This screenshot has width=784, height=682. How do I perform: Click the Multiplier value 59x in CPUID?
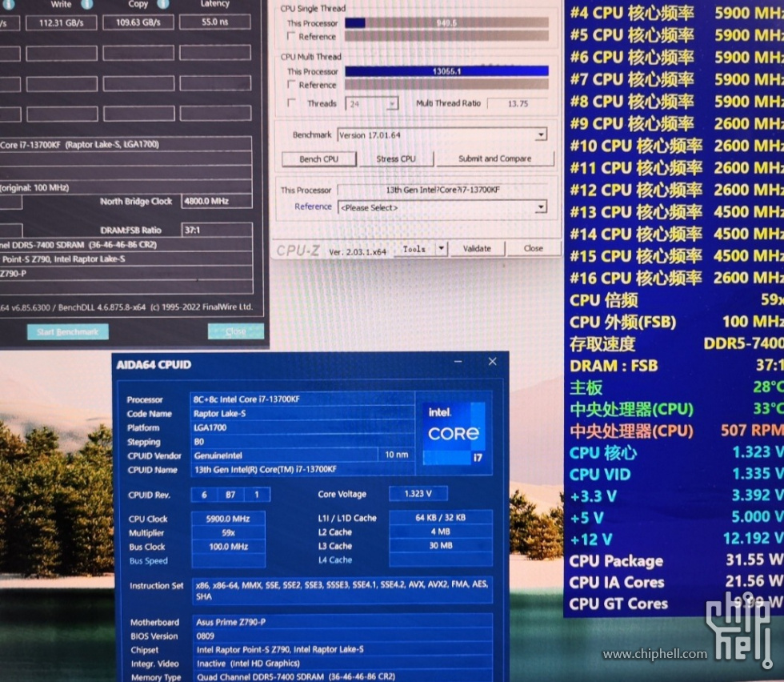(228, 533)
